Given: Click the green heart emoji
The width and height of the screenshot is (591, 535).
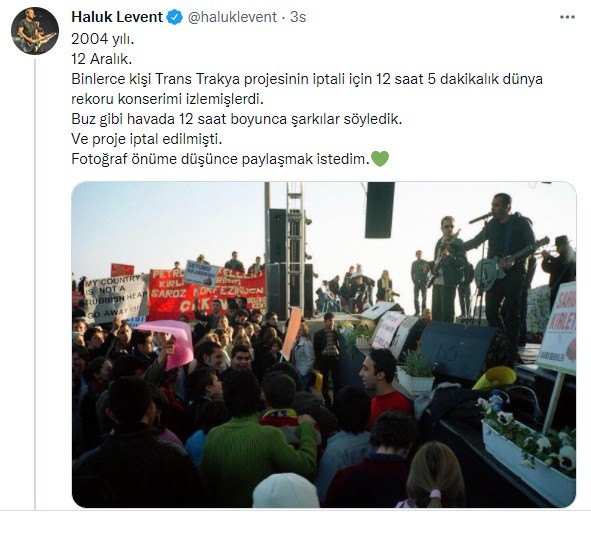Looking at the screenshot, I should point(380,159).
